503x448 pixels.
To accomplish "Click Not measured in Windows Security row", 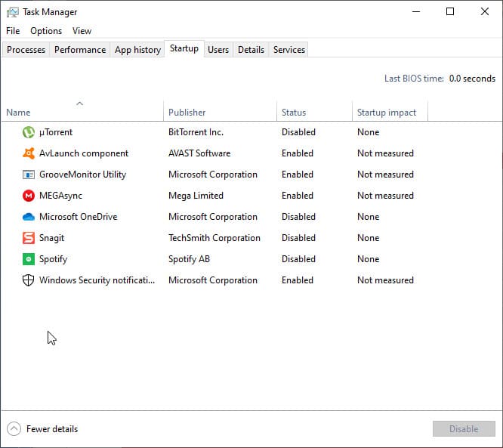I will pos(385,280).
